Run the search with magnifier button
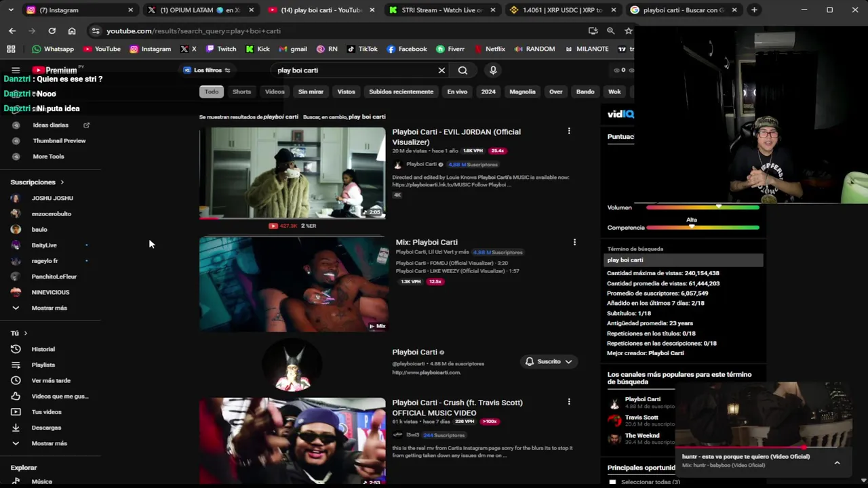This screenshot has width=868, height=488. tap(462, 70)
